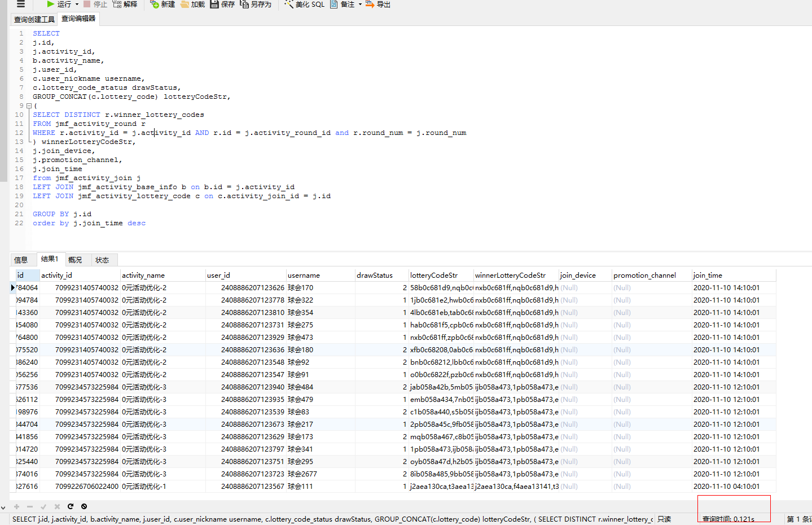The height and width of the screenshot is (525, 812).
Task: Select username cell 球会92
Action: [x=321, y=362]
